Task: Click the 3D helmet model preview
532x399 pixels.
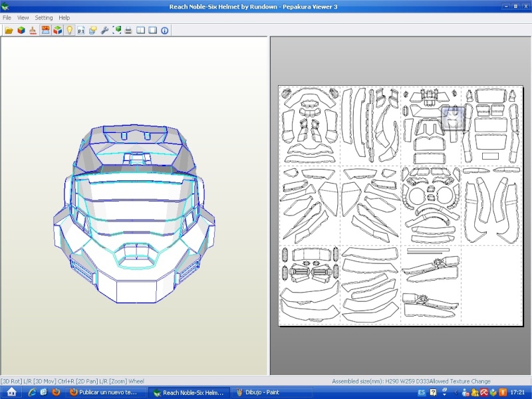Action: 134,213
